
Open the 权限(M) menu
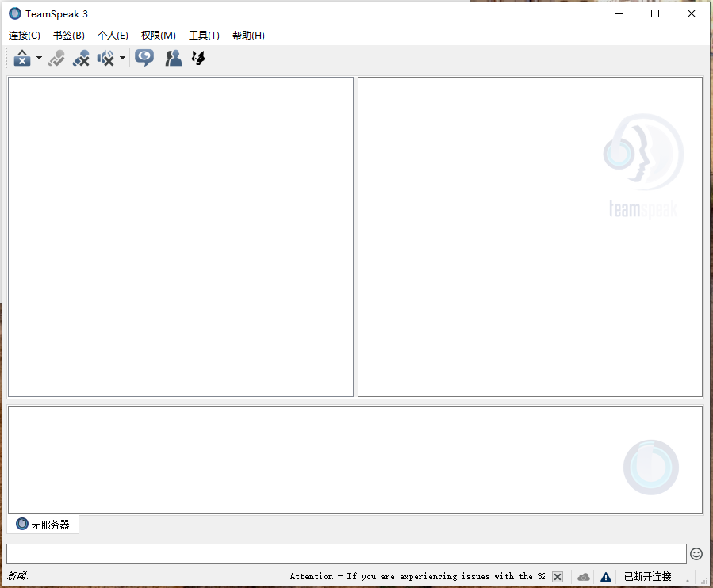pyautogui.click(x=158, y=36)
